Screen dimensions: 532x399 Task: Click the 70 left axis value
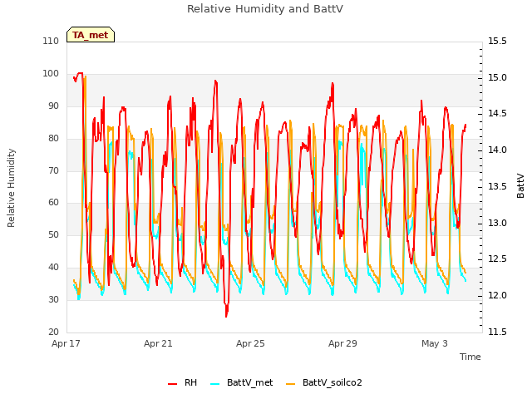53,170
